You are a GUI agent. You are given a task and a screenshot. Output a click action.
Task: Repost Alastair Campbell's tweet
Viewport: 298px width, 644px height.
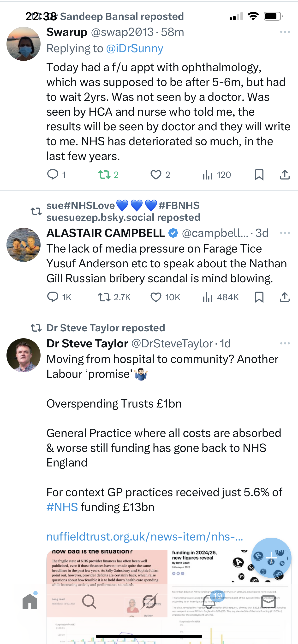pyautogui.click(x=104, y=297)
